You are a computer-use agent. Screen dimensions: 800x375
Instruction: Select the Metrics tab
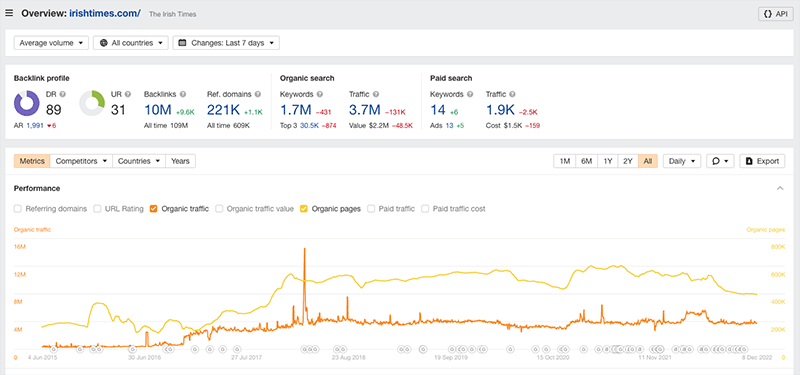(32, 161)
